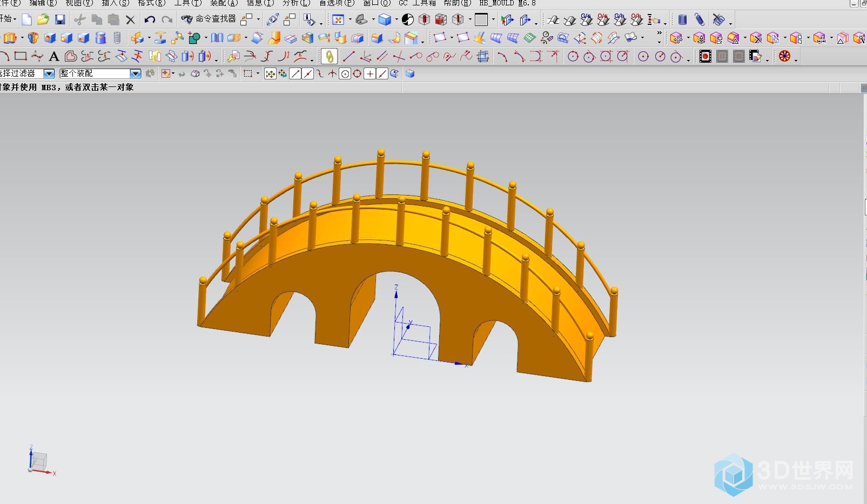Viewport: 867px width, 504px height.
Task: Toggle the chain-link constraint button
Action: point(329,56)
